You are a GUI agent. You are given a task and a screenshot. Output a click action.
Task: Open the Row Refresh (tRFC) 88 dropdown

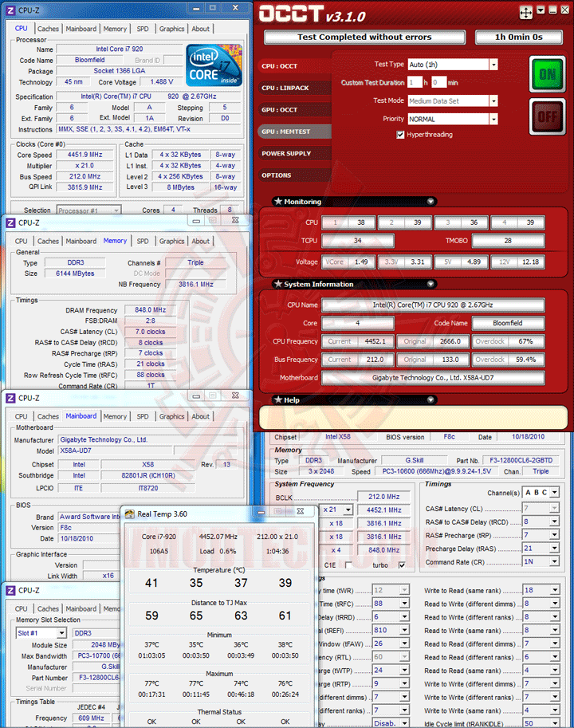point(405,603)
